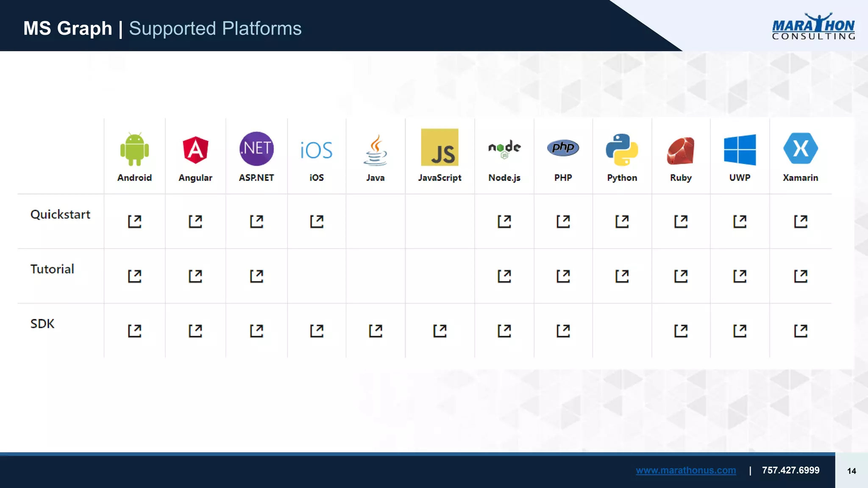
Task: Open the Quickstart link for iOS
Action: point(317,221)
